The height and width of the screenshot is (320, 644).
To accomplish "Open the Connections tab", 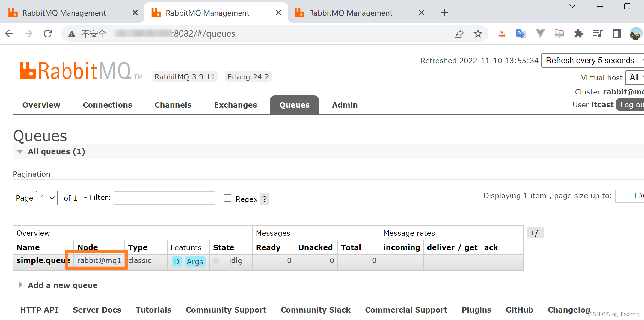I will tap(108, 105).
